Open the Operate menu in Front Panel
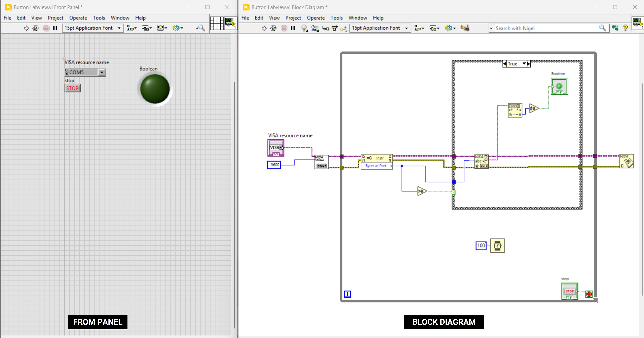 click(x=78, y=18)
